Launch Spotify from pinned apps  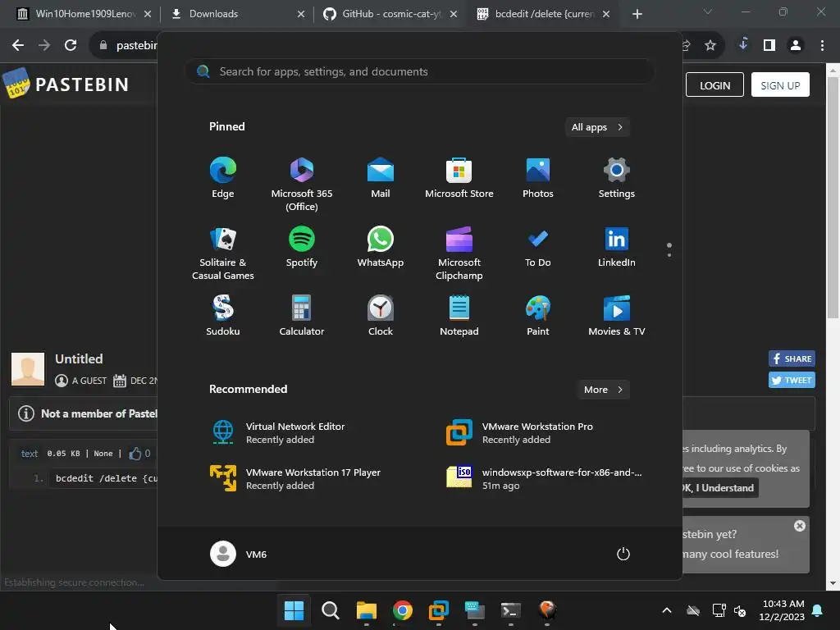coord(302,247)
